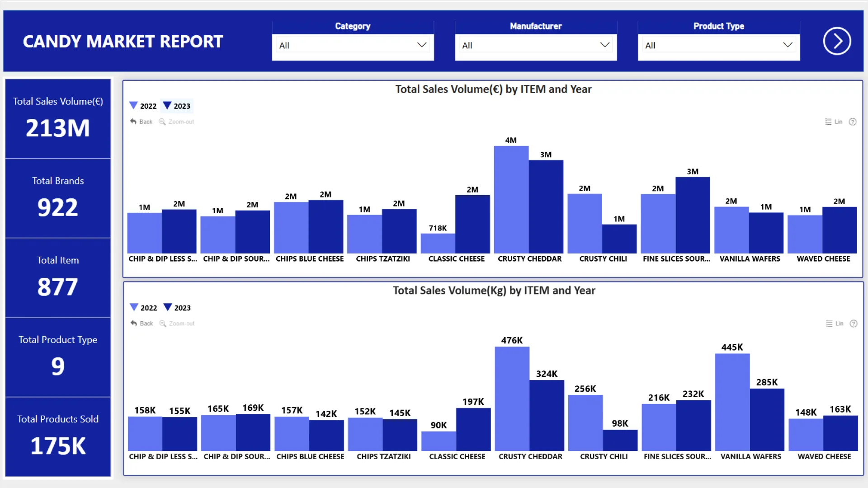This screenshot has height=488, width=868.
Task: Toggle 2023 legend in Sales Volume(Kg) chart
Action: (x=177, y=308)
